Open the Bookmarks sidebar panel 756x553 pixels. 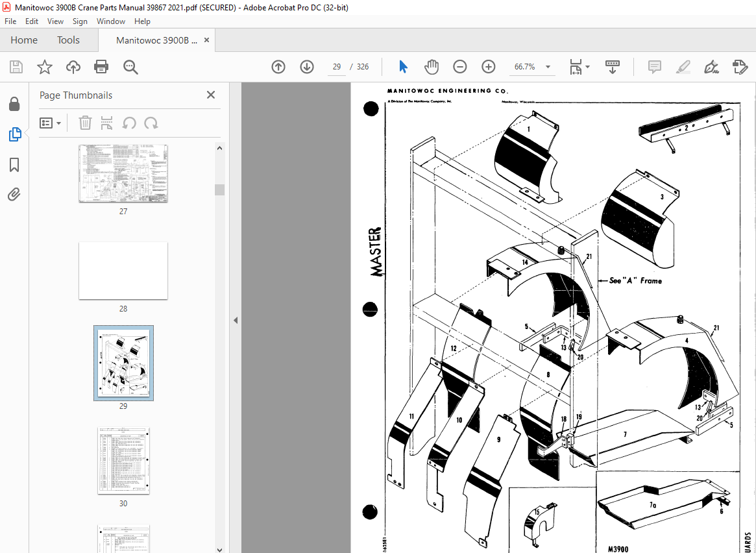click(14, 164)
